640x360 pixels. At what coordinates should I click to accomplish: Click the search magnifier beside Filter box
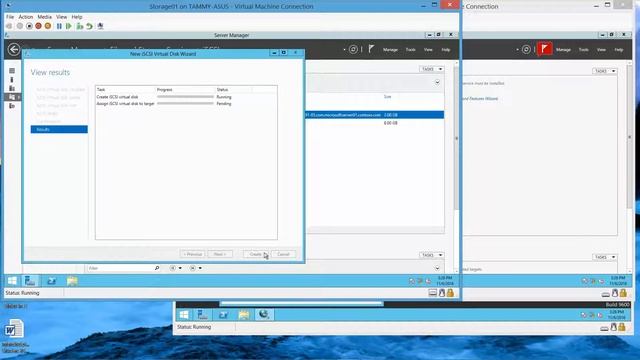click(157, 268)
